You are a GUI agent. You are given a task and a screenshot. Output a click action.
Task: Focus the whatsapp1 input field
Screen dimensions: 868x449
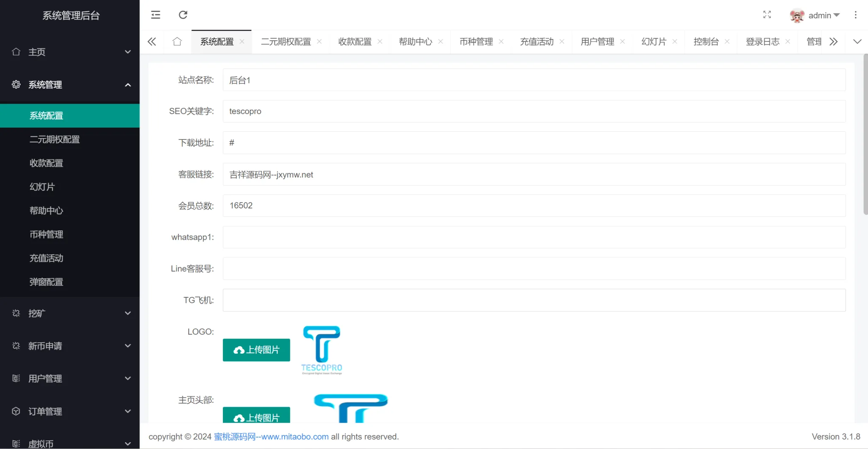tap(534, 237)
